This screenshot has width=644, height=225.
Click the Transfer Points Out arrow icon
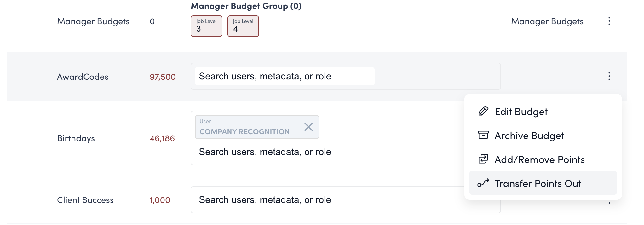483,183
